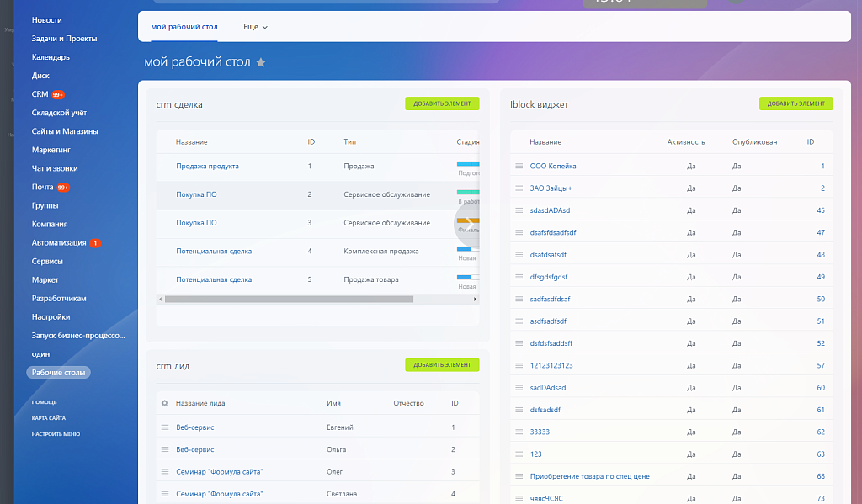Screen dimensions: 862x504
Task: Click the favorite star next to page title
Action: tap(261, 62)
